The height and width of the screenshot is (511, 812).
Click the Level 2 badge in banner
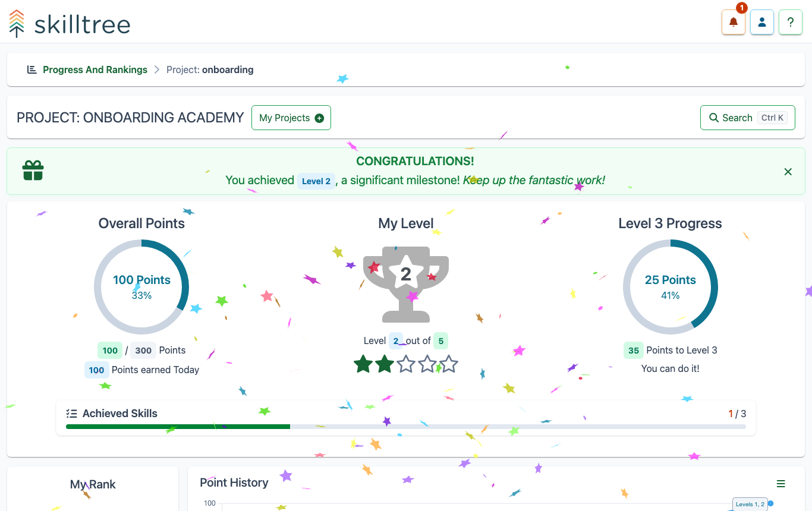[x=316, y=181]
